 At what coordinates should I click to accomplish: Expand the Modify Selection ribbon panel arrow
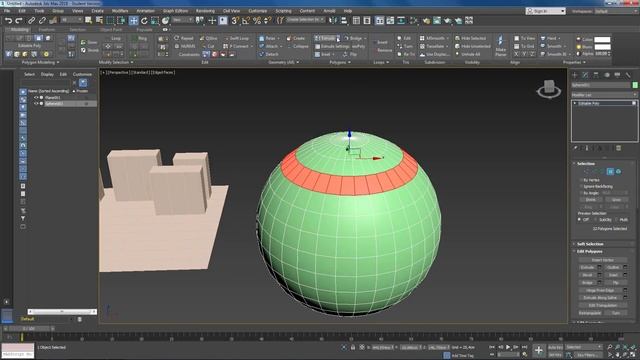[x=132, y=62]
